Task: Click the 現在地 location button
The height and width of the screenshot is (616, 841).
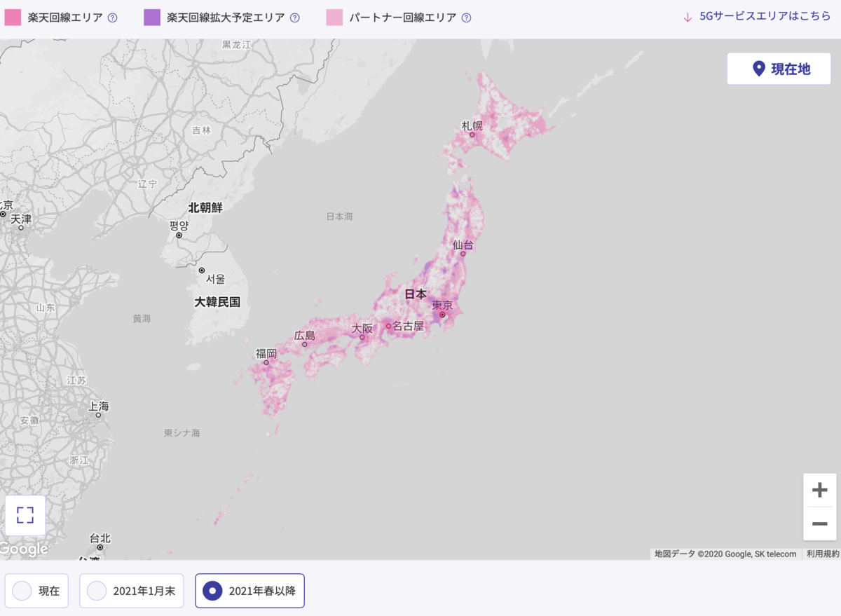Action: pyautogui.click(x=779, y=69)
